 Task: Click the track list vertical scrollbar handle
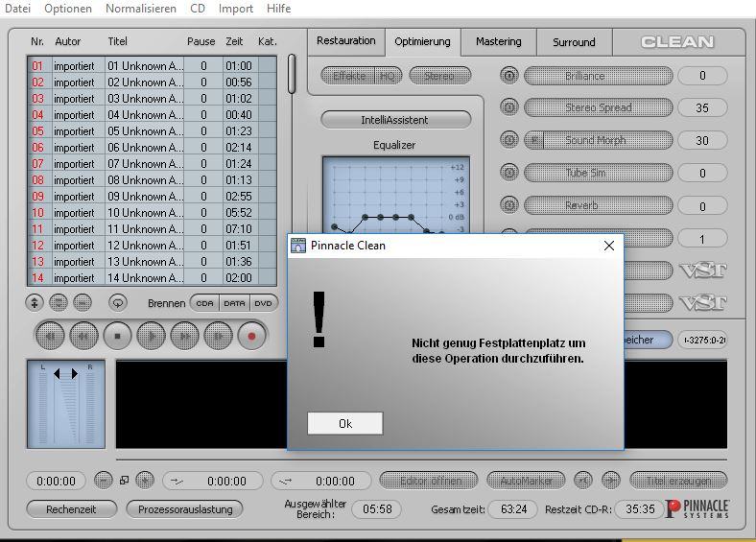coord(292,74)
